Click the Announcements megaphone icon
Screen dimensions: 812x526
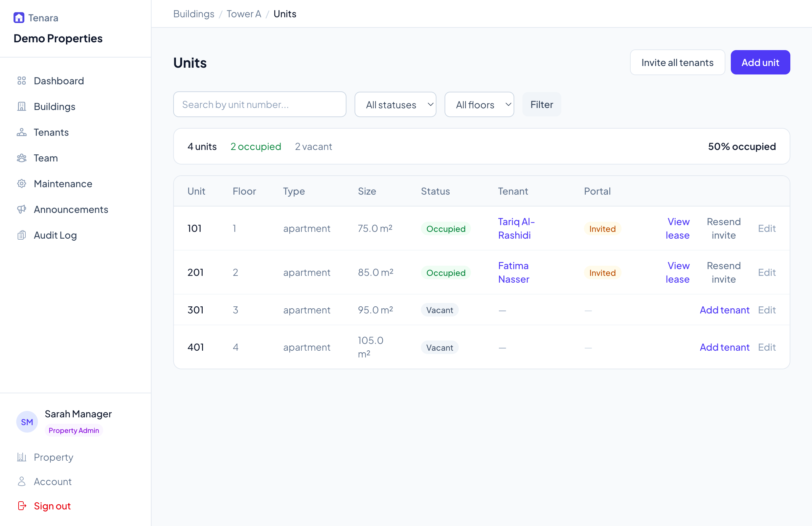[x=22, y=209]
